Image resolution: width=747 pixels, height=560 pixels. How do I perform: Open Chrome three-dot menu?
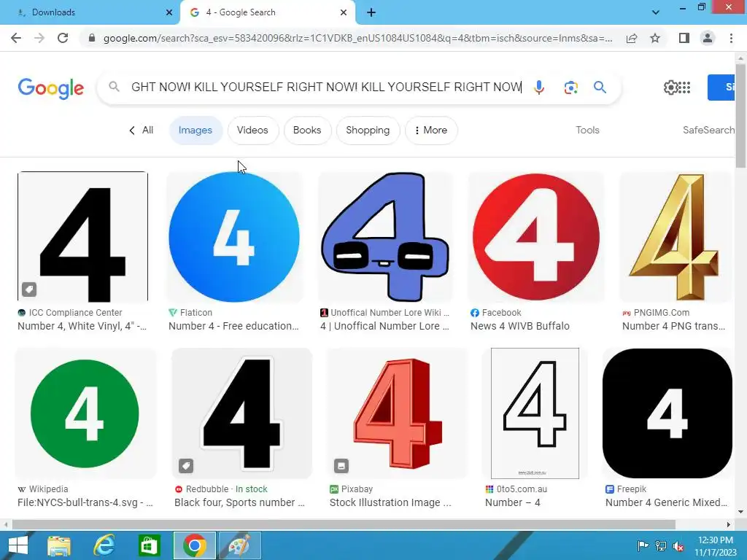pos(731,38)
